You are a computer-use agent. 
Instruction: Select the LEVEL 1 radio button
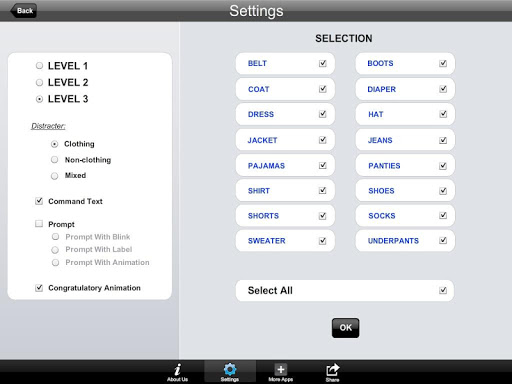(39, 66)
